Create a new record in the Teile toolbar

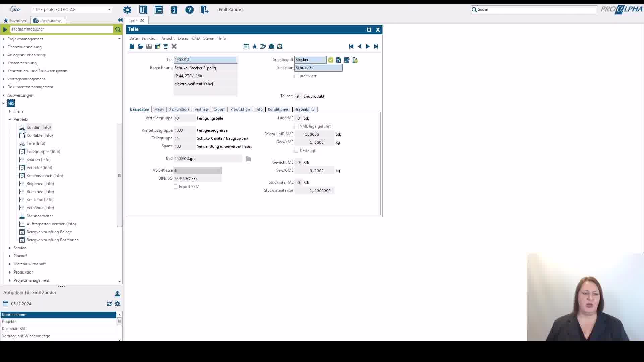click(x=132, y=47)
